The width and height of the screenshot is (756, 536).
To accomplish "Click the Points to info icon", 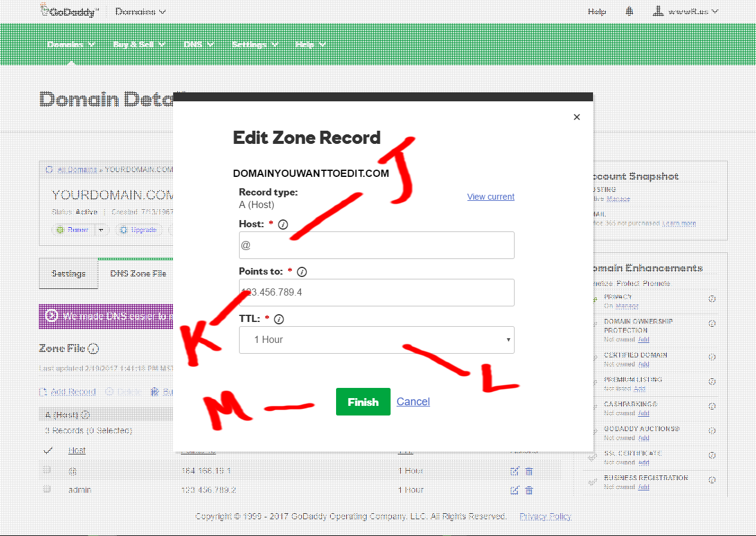I will 302,272.
